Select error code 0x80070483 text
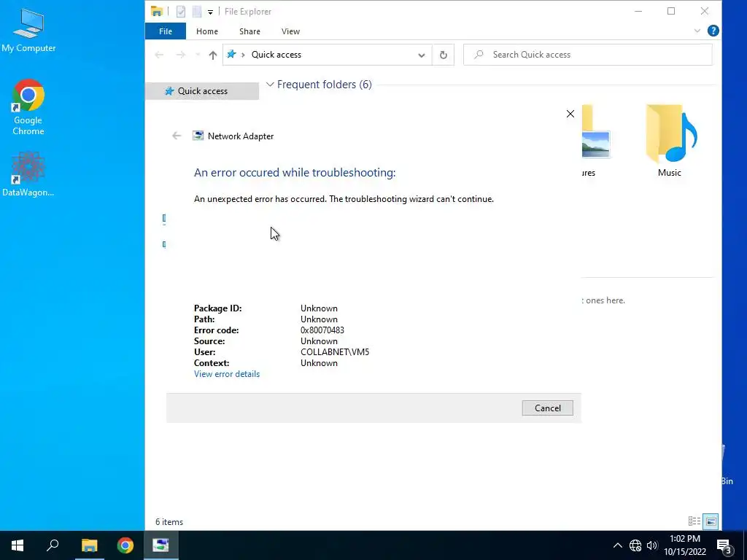 pyautogui.click(x=322, y=330)
